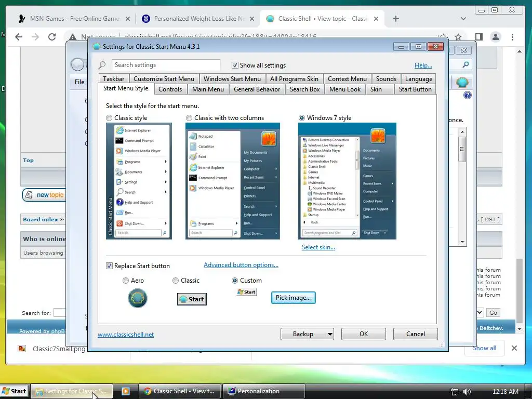Click the Custom Start button preview image
The height and width of the screenshot is (399, 532).
coord(247,292)
